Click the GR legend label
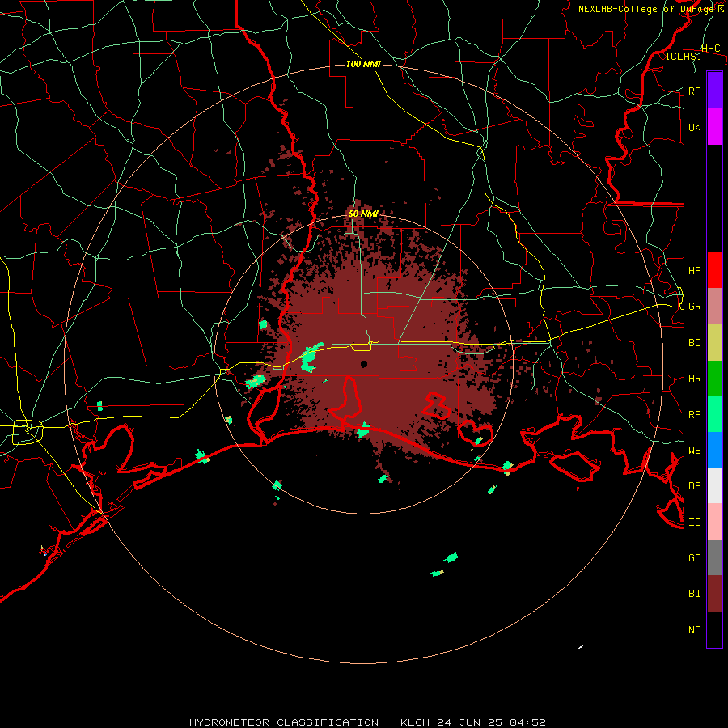The height and width of the screenshot is (728, 728). [x=695, y=307]
